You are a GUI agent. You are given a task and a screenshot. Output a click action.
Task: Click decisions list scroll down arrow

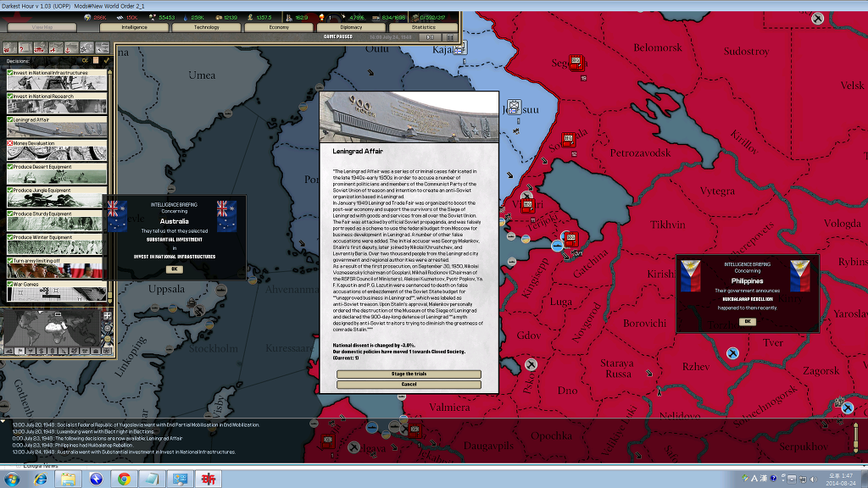point(109,301)
